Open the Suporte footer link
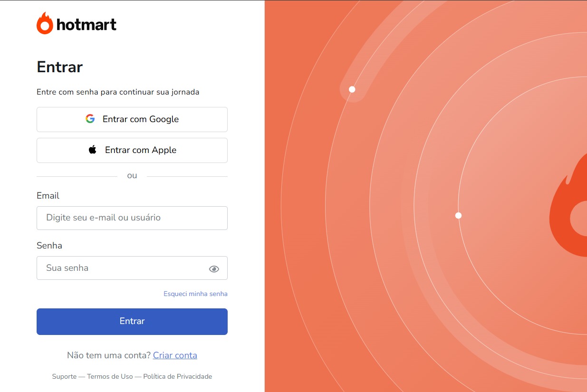 pyautogui.click(x=64, y=376)
